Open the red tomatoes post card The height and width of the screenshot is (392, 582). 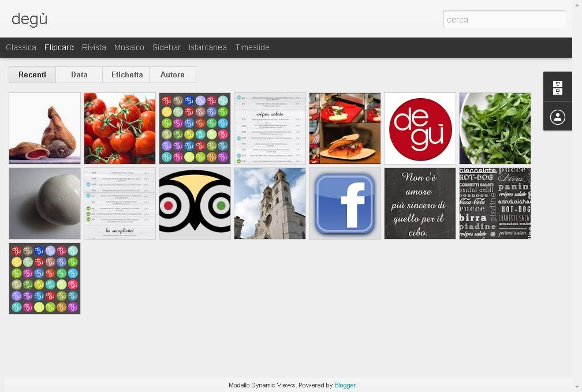(120, 128)
